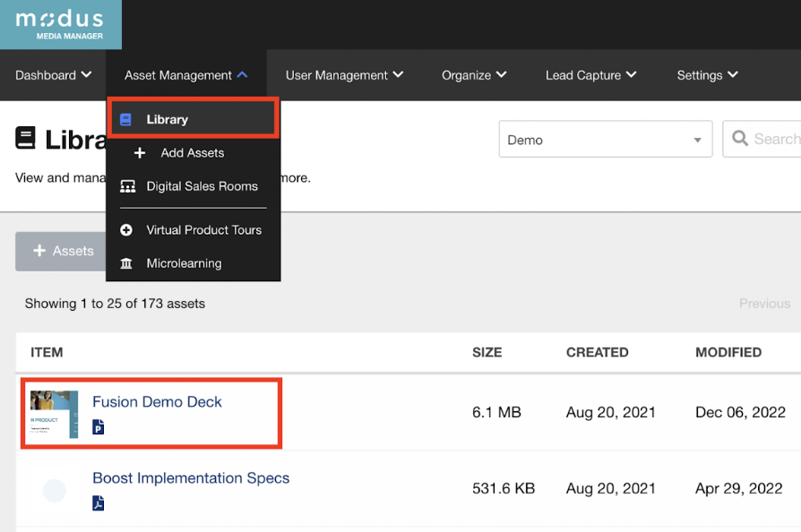Open the Fusion Demo Deck asset link

pyautogui.click(x=157, y=402)
